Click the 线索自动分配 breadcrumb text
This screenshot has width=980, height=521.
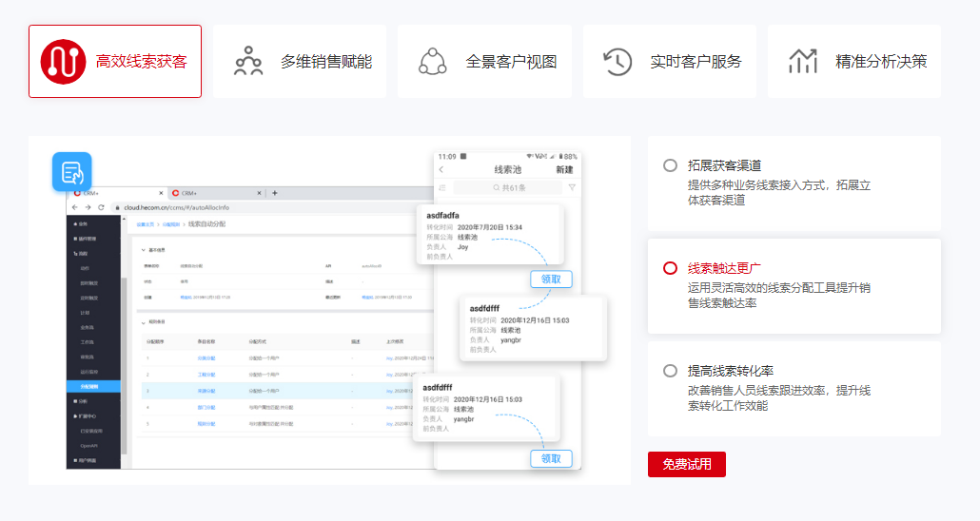coord(206,223)
